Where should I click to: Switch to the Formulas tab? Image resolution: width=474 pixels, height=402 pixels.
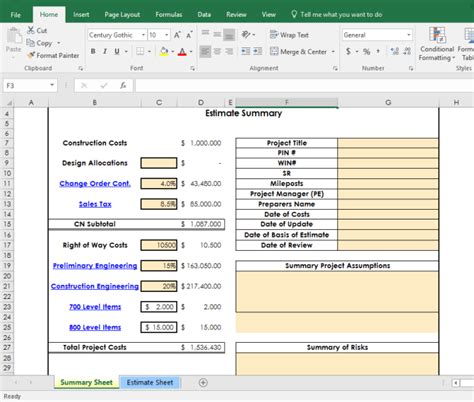[169, 15]
